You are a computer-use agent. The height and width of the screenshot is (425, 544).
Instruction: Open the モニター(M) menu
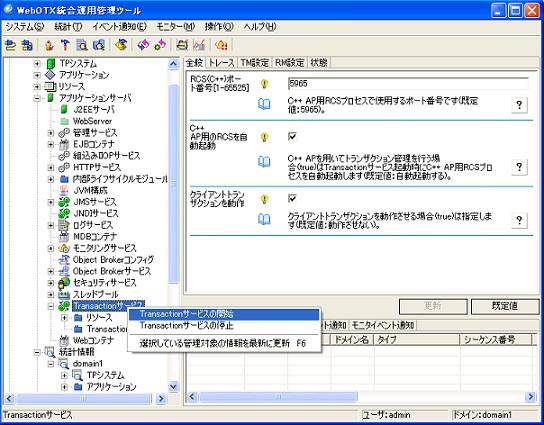pos(175,27)
